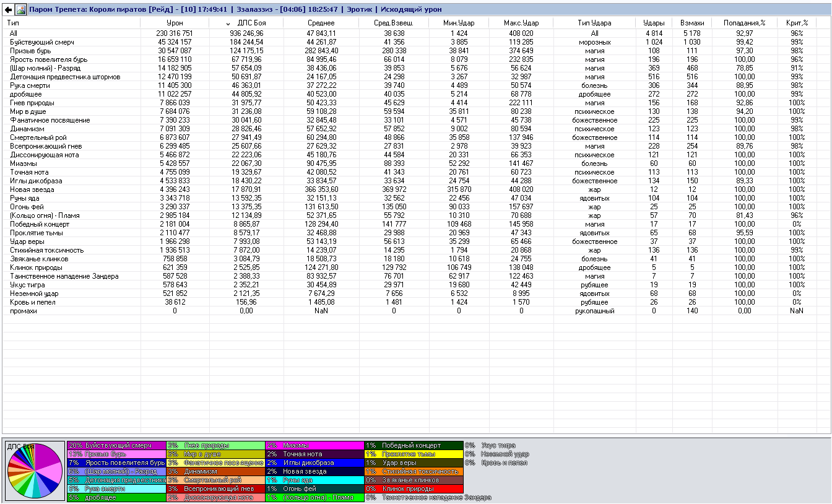The width and height of the screenshot is (832, 504).
Task: Click the 3% Смертельный рой legend swatch
Action: pyautogui.click(x=215, y=480)
